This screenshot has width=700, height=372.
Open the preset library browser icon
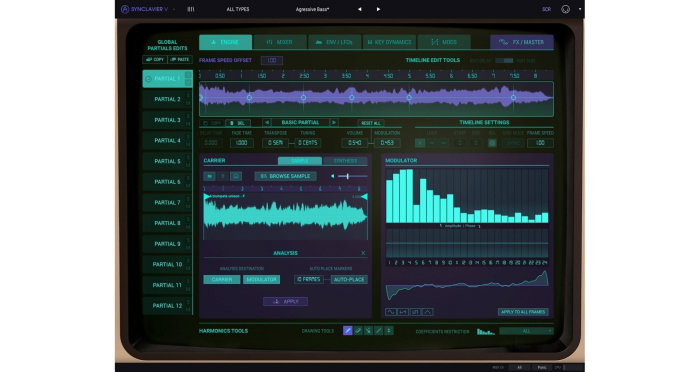(x=191, y=9)
